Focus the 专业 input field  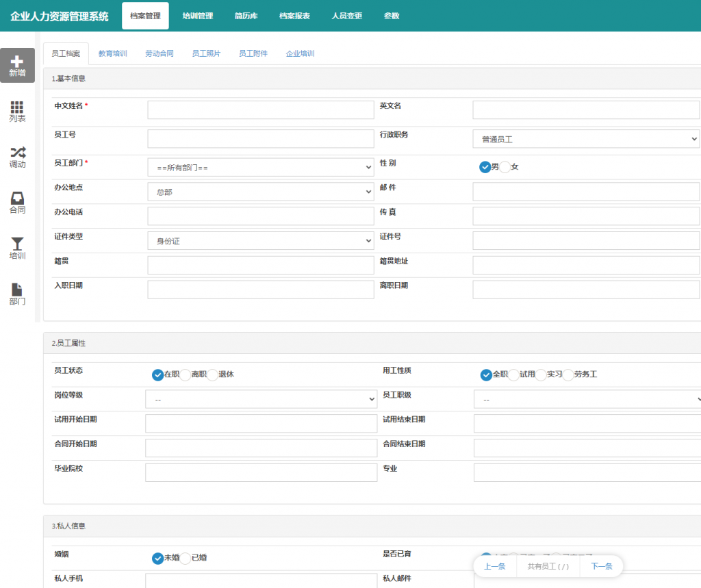pyautogui.click(x=587, y=472)
